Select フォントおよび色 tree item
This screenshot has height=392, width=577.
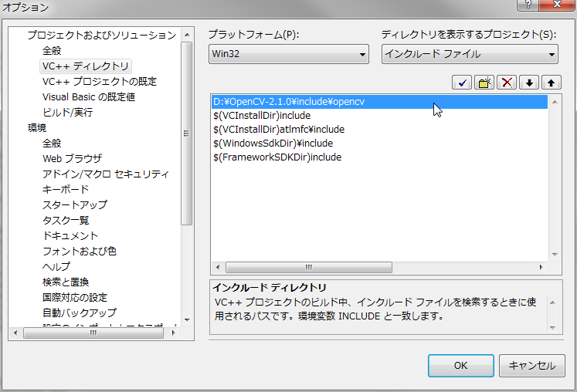tap(80, 251)
